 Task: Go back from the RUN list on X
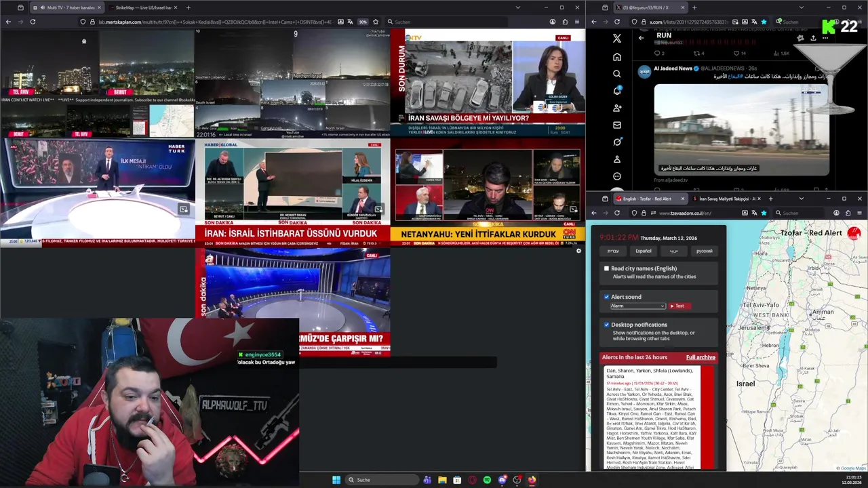pos(641,38)
